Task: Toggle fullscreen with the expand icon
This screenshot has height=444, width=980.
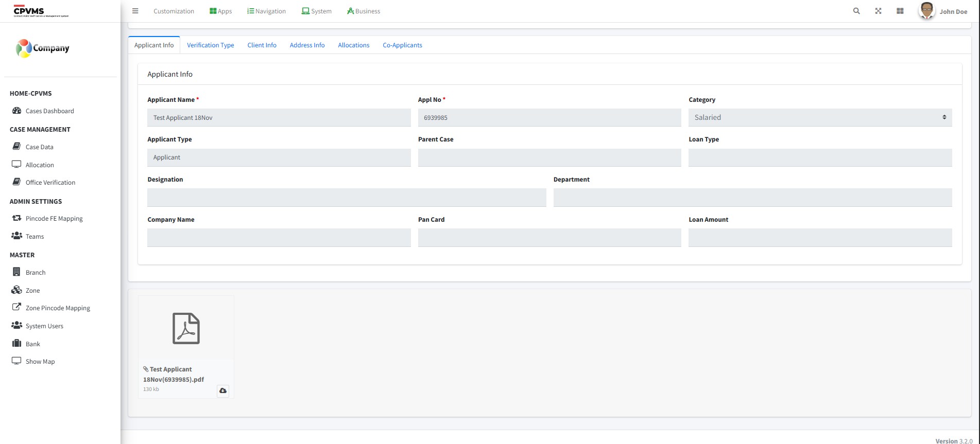Action: (x=878, y=11)
